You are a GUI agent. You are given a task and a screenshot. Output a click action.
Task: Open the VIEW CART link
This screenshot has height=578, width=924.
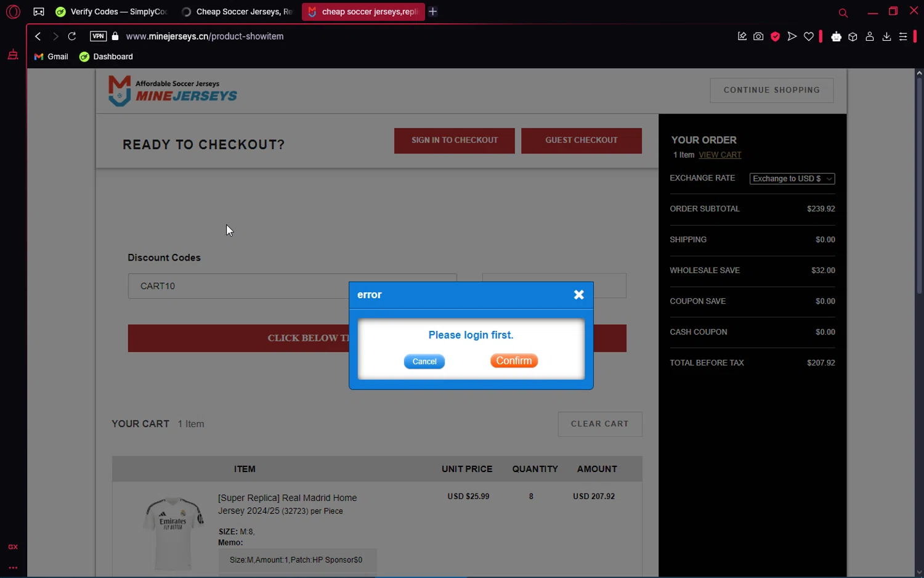pyautogui.click(x=719, y=155)
